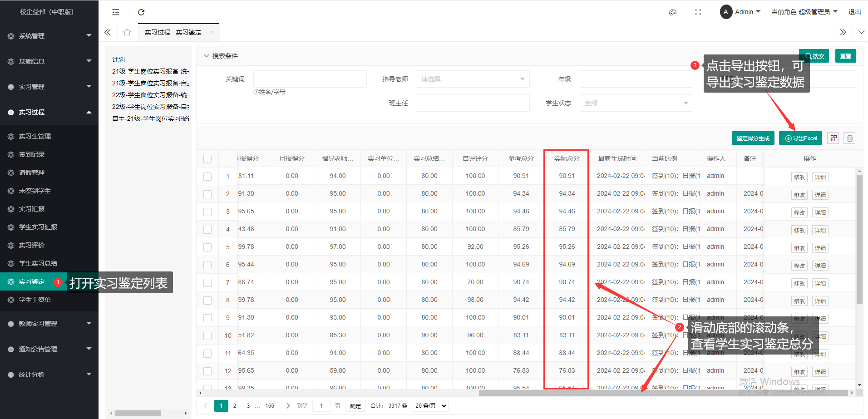
Task: Click the 鉴定得分生成 button
Action: (753, 138)
